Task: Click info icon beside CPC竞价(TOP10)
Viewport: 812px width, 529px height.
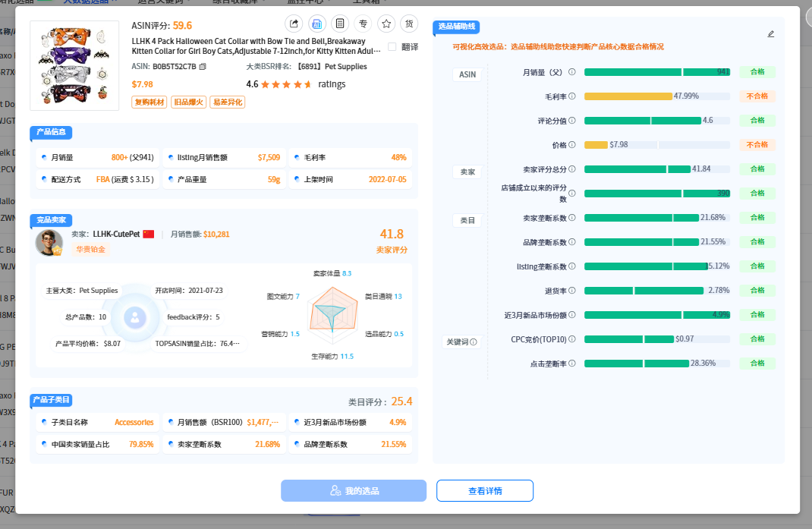Action: click(x=571, y=338)
